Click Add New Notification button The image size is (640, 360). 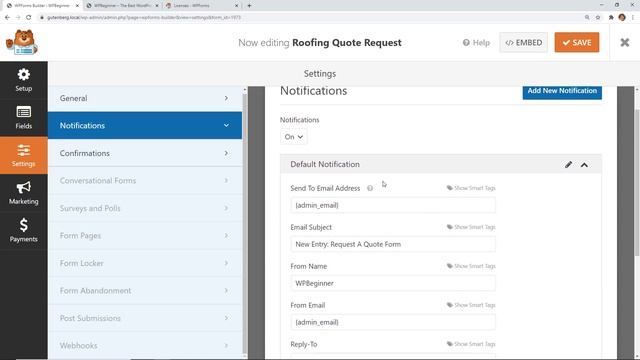pyautogui.click(x=562, y=91)
